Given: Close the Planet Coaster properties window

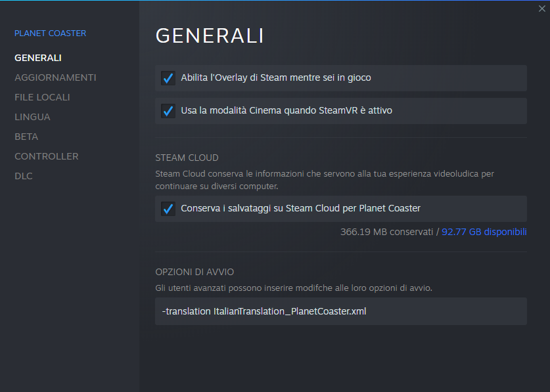Looking at the screenshot, I should (542, 9).
